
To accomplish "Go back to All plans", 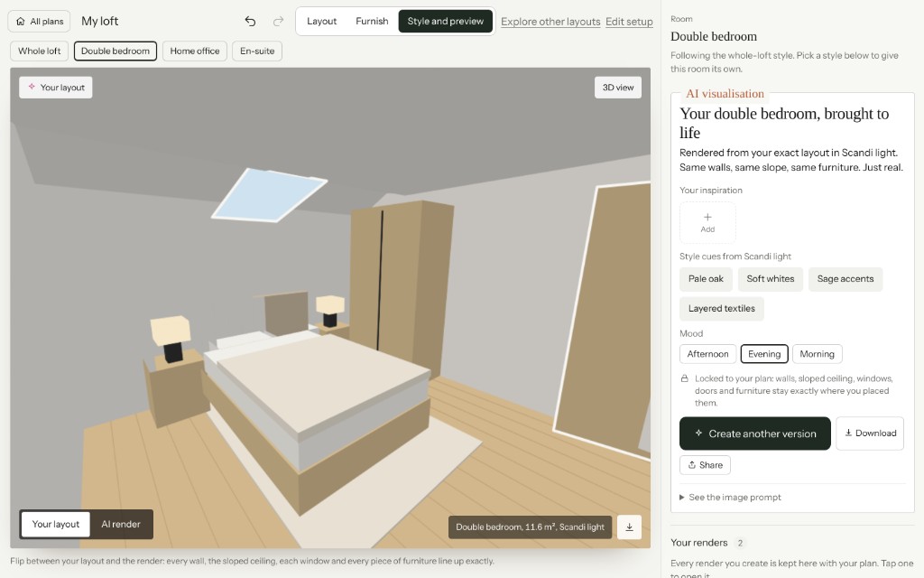I will [40, 22].
